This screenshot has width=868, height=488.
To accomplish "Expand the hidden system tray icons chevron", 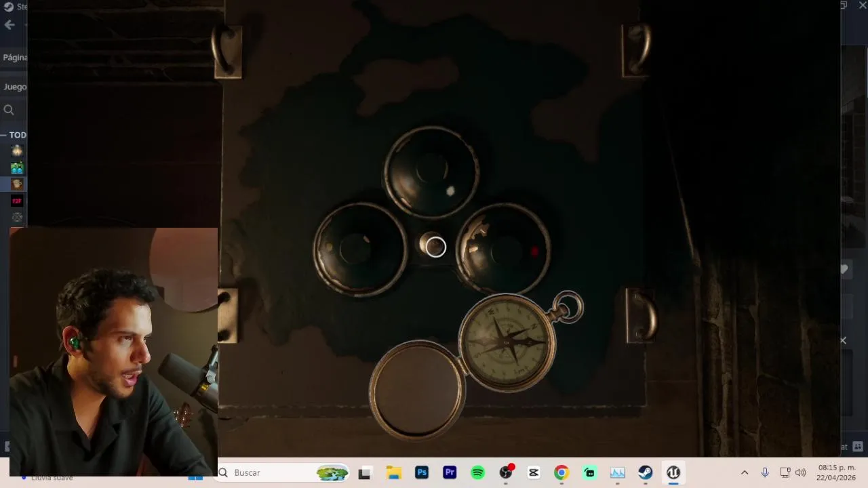I will click(x=745, y=472).
